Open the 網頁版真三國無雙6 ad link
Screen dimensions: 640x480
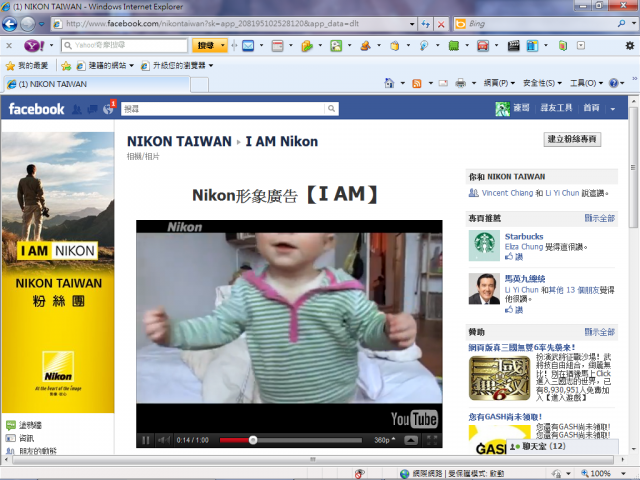(522, 348)
